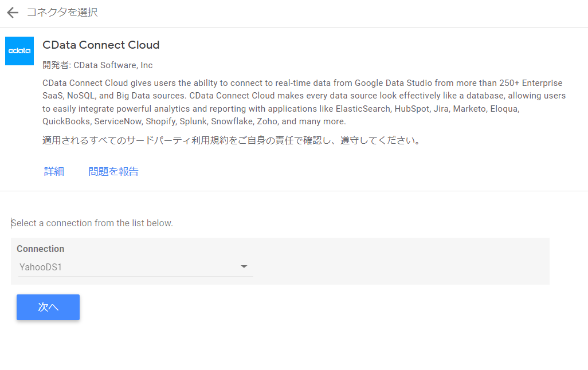Image resolution: width=588 pixels, height=370 pixels.
Task: Select the YahooDS1 connection value
Action: click(40, 267)
